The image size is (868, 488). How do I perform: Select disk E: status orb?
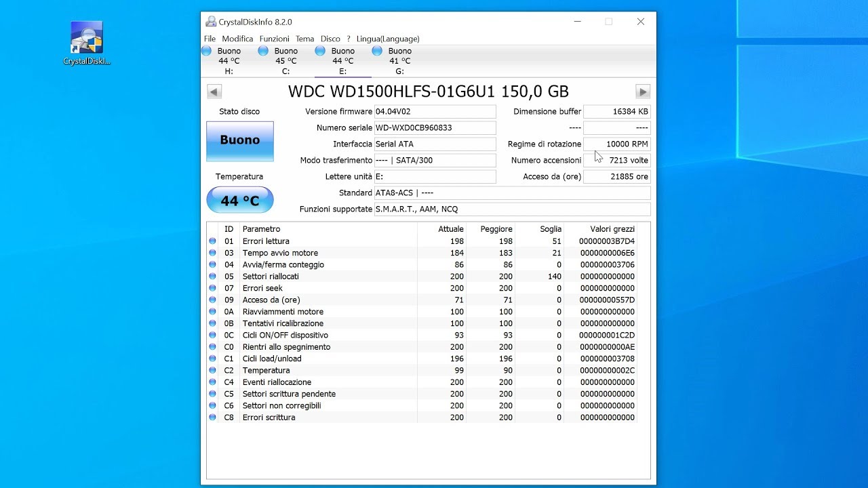point(321,51)
